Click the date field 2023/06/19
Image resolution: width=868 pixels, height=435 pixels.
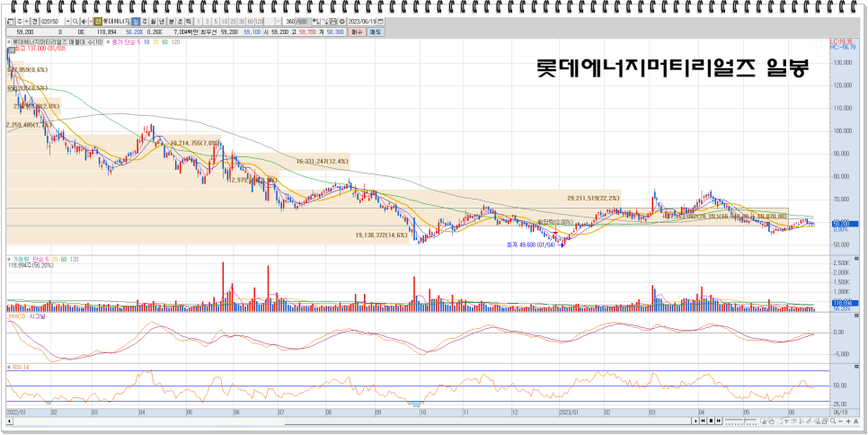pos(362,21)
